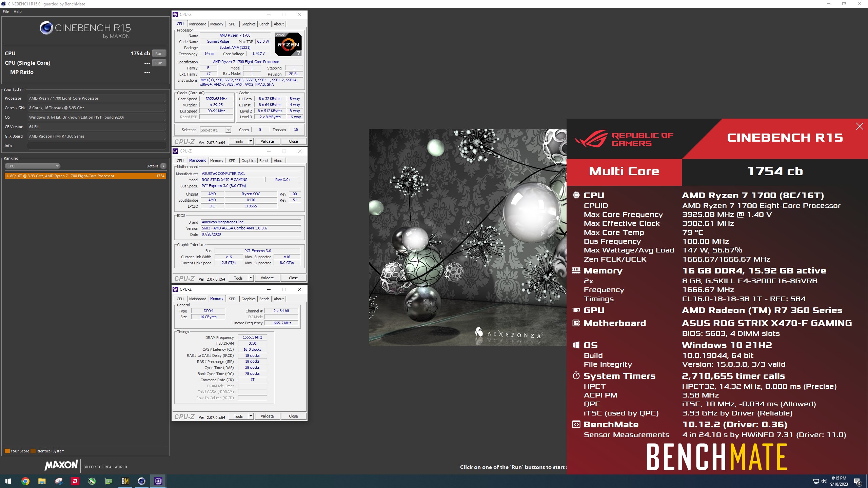Open the Snipping Tool taskbar icon
The width and height of the screenshot is (868, 488).
(59, 481)
